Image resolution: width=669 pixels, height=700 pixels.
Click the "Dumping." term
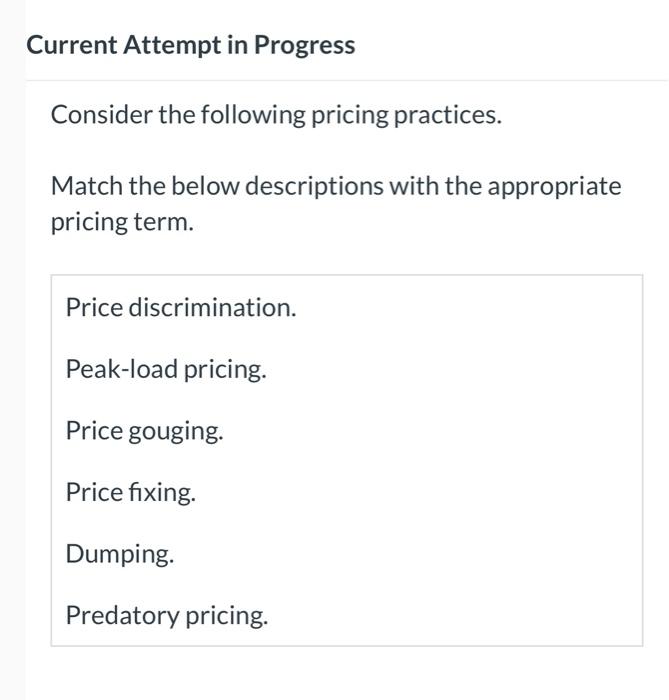point(120,554)
